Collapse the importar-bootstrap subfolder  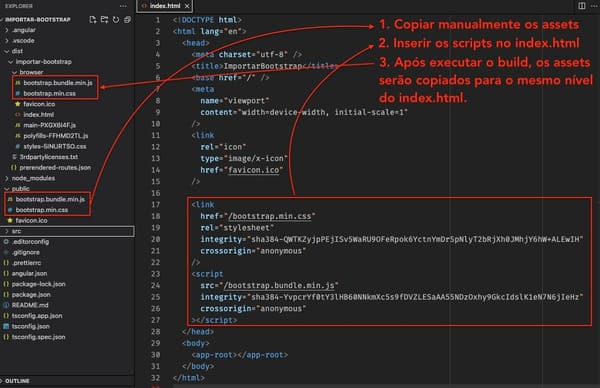pyautogui.click(x=43, y=62)
